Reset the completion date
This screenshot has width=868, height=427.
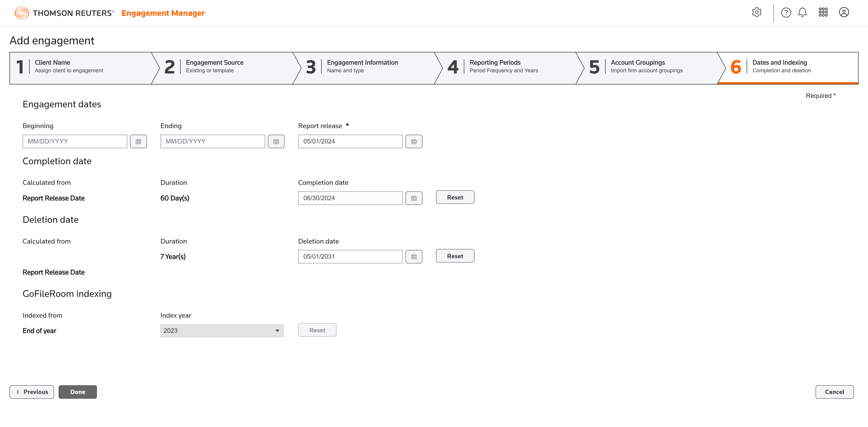click(x=455, y=197)
